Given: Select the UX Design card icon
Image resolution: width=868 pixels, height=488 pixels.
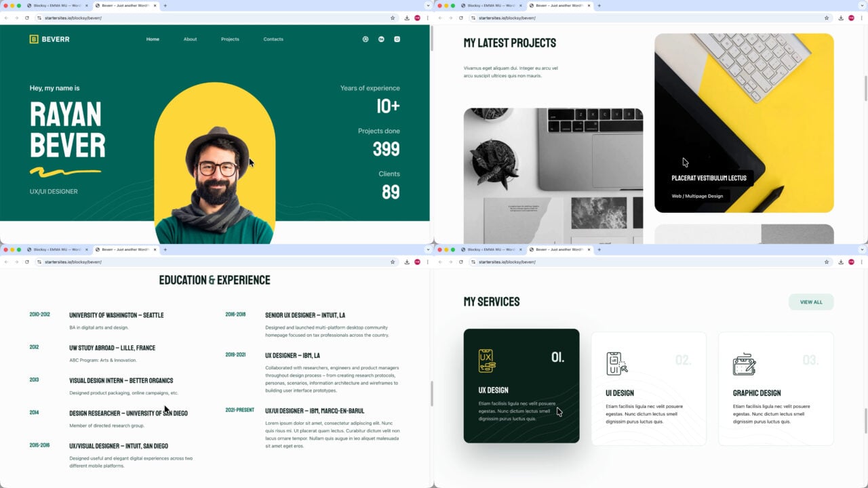Looking at the screenshot, I should pos(486,361).
